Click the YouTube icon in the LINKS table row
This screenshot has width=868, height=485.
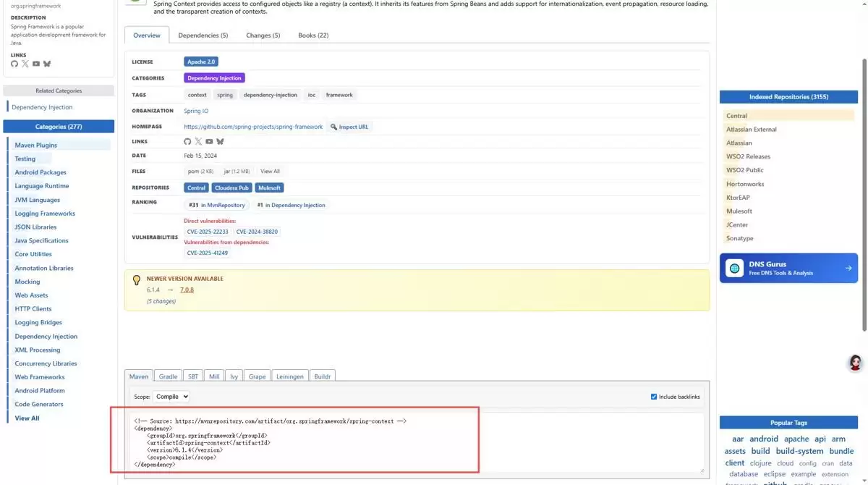[209, 141]
